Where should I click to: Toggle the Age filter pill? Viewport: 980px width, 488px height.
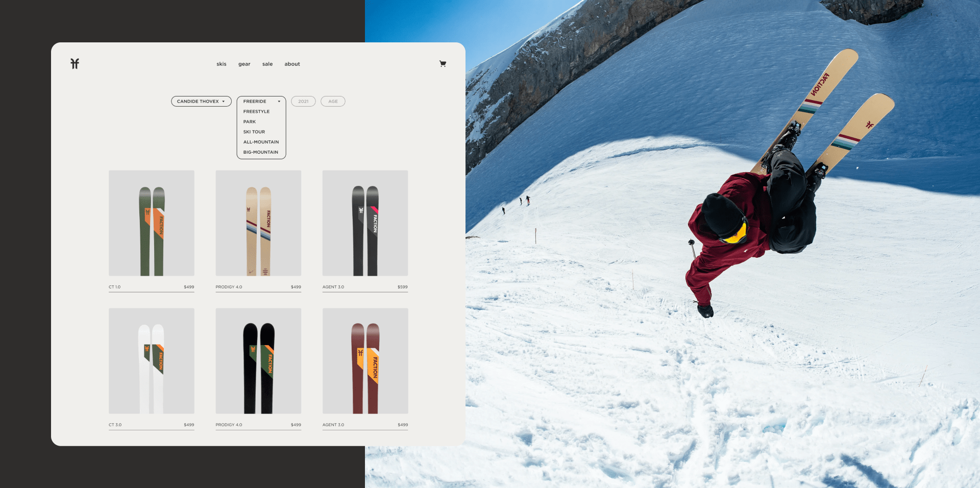pyautogui.click(x=333, y=102)
